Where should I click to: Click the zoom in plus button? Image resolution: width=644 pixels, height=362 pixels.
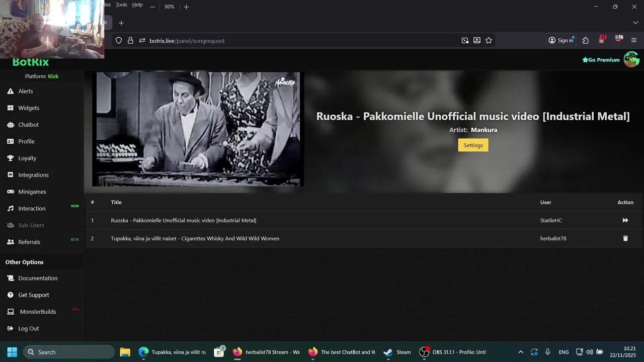pyautogui.click(x=186, y=7)
